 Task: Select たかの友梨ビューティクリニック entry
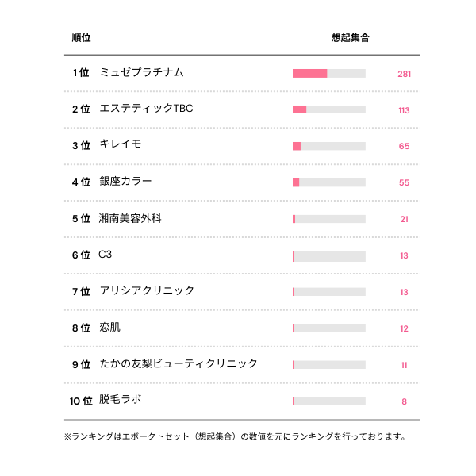click(x=178, y=364)
